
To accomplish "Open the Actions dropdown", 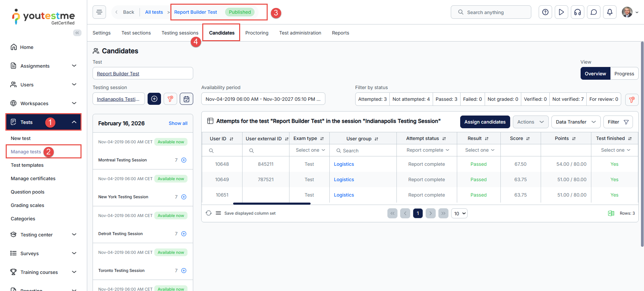I will pyautogui.click(x=530, y=122).
